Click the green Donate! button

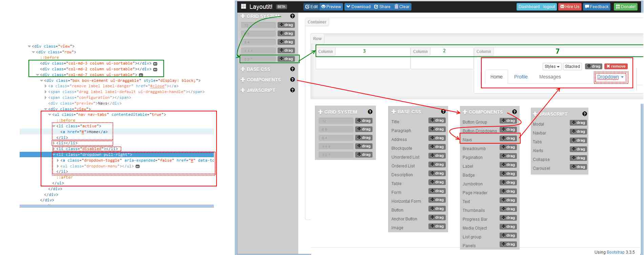(626, 7)
